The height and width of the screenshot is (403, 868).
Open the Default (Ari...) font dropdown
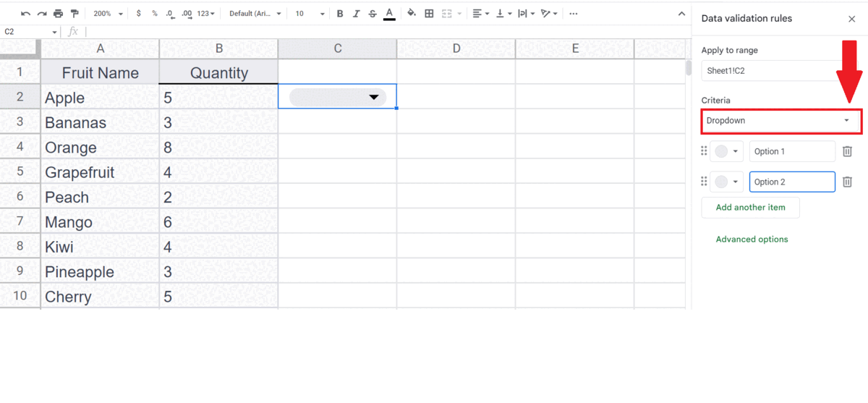[255, 14]
